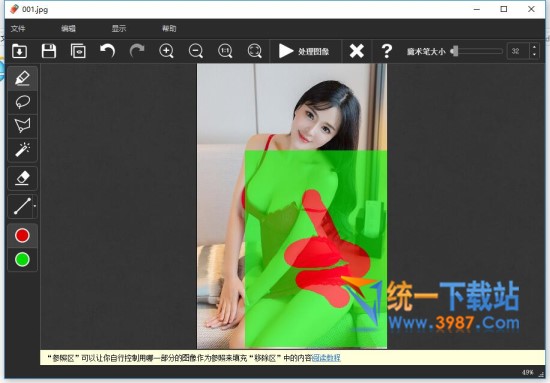Select the Lasso tool
This screenshot has height=383, width=550.
point(22,102)
